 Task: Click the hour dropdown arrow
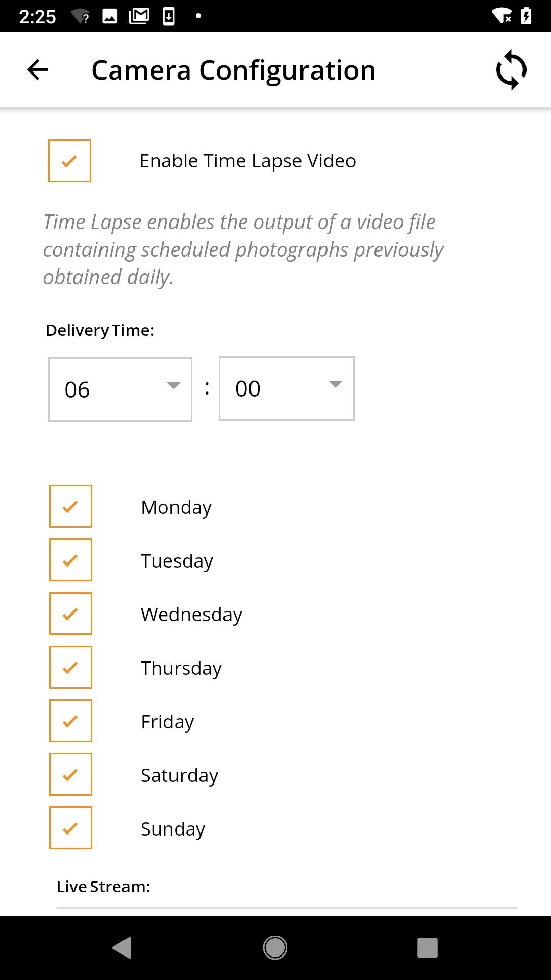[x=174, y=385]
